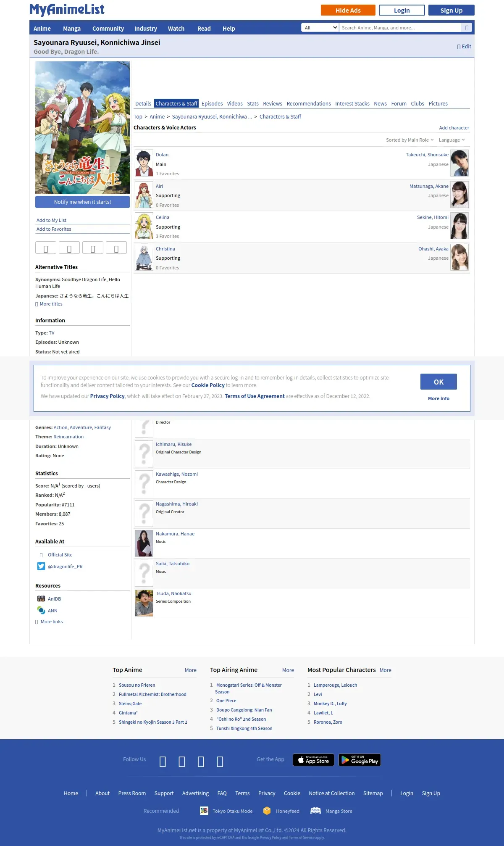Expand More titles under Alternative Titles
The width and height of the screenshot is (504, 846).
point(51,304)
